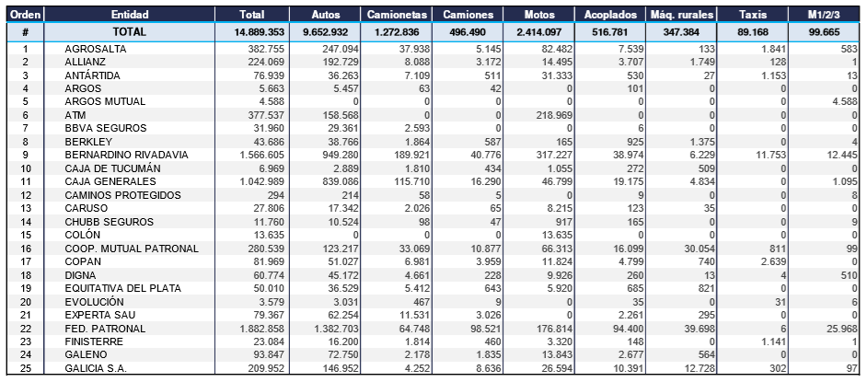The image size is (868, 382).
Task: Select the Camiones column header
Action: pyautogui.click(x=468, y=15)
